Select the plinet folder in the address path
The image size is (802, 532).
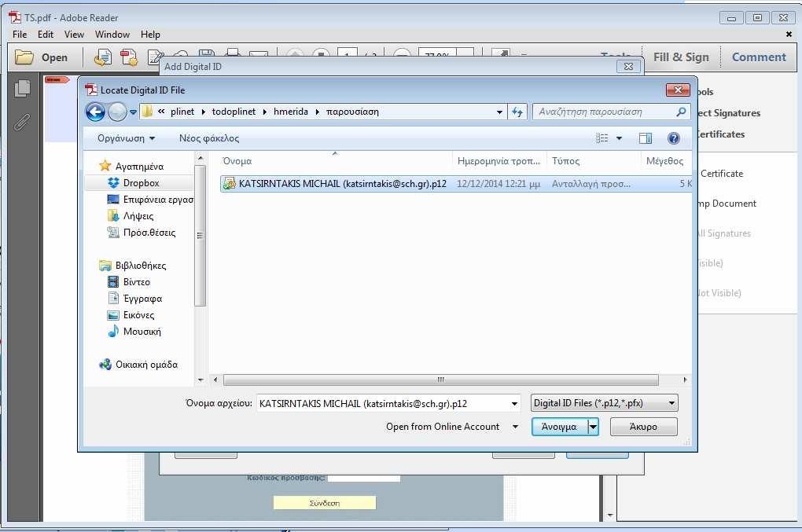coord(182,112)
